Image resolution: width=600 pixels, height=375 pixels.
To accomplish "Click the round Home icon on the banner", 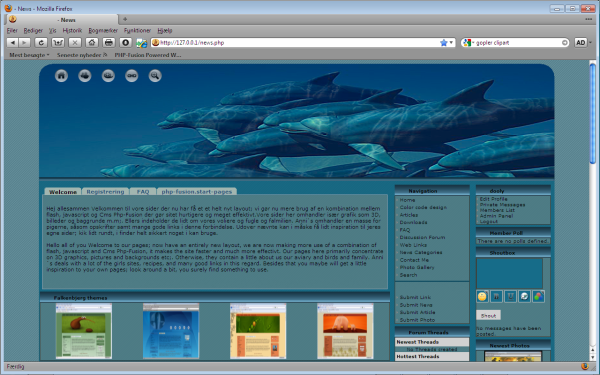I will point(61,76).
